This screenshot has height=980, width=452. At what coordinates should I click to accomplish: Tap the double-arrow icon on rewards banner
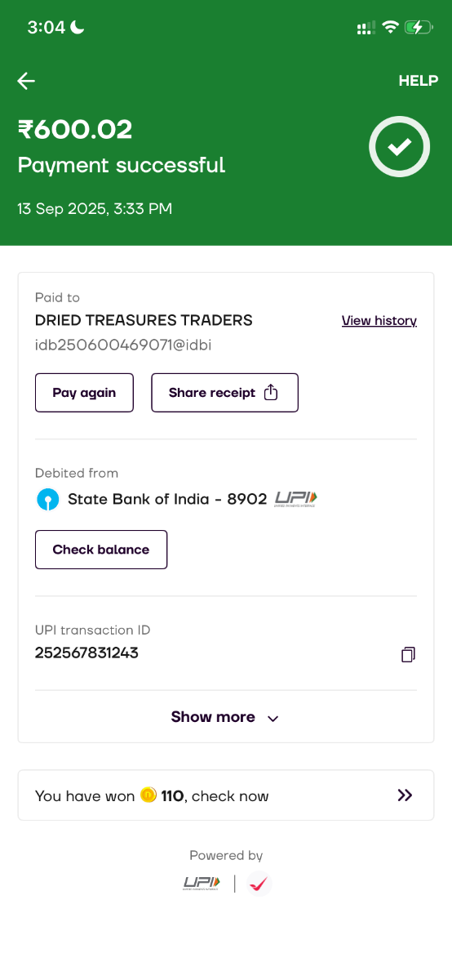[x=405, y=795]
